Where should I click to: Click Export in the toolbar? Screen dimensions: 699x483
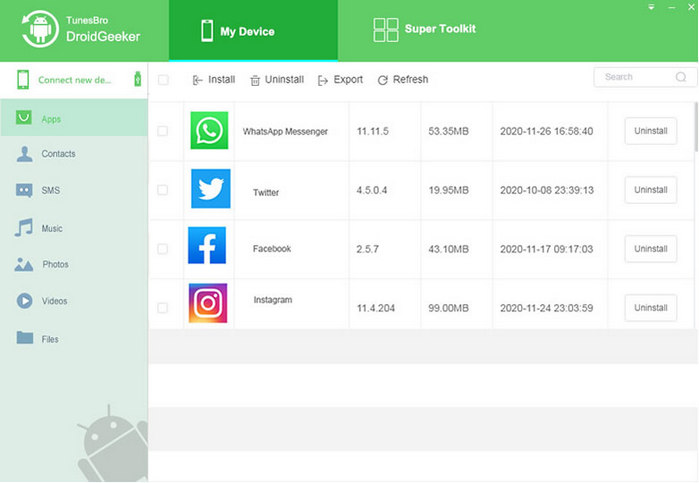point(340,80)
